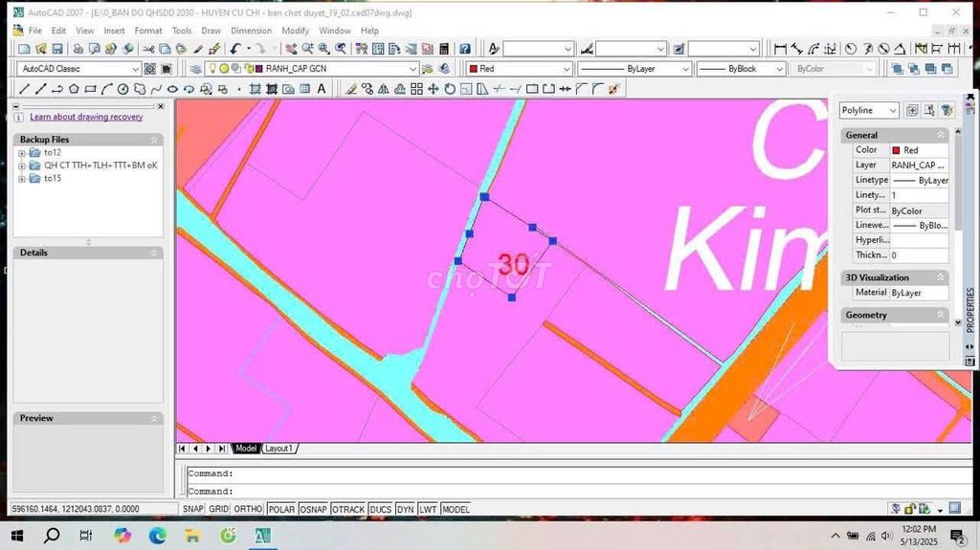Select the Line drawing tool

coord(25,89)
